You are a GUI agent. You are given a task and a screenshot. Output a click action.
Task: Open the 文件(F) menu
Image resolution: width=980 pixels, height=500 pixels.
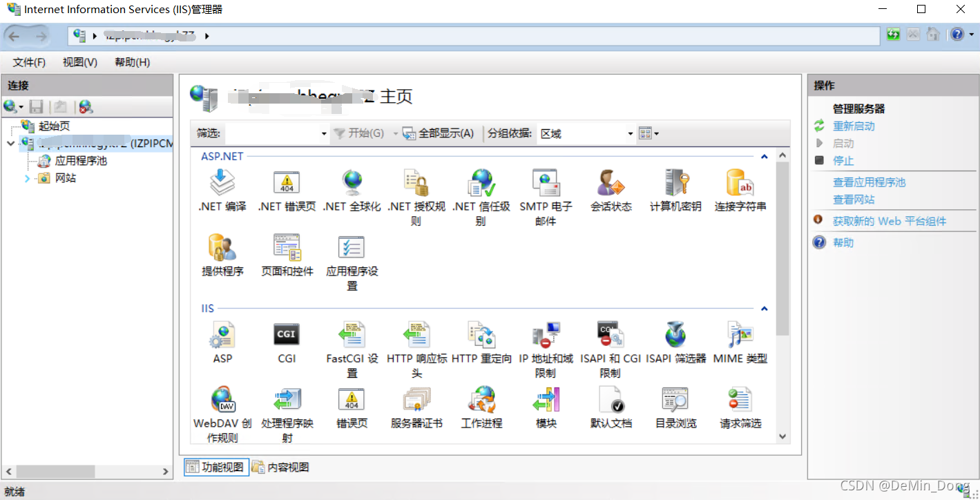click(x=29, y=62)
